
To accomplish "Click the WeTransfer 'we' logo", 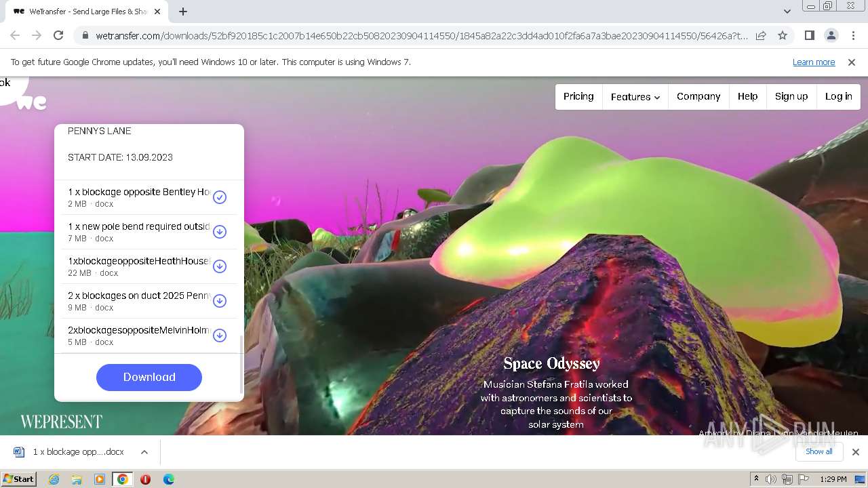I will [31, 102].
